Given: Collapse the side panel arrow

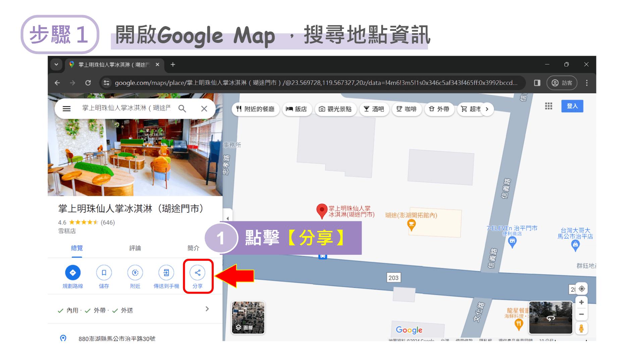Looking at the screenshot, I should (x=228, y=219).
